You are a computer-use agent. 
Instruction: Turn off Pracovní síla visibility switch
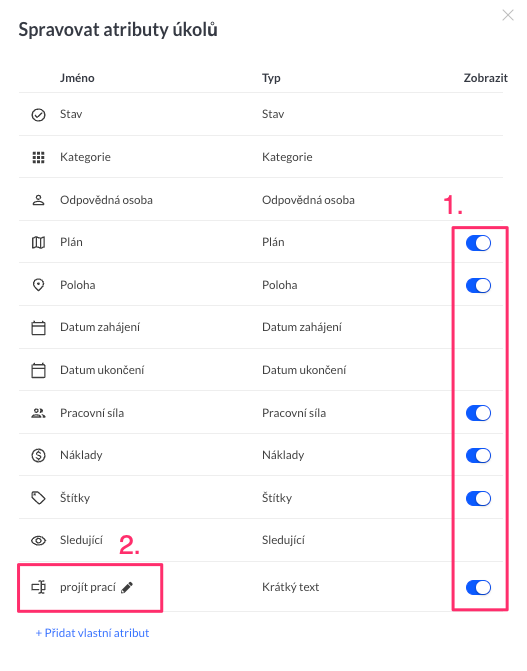point(478,413)
